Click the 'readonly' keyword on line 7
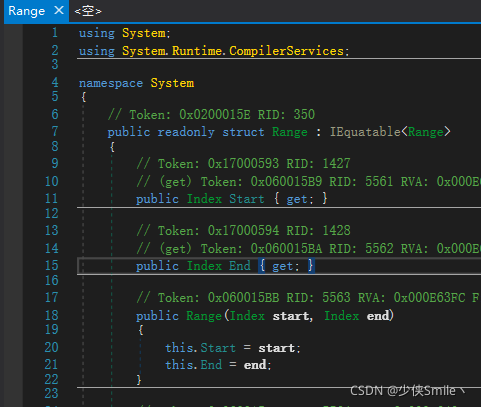Image resolution: width=481 pixels, height=407 pixels. pos(186,132)
